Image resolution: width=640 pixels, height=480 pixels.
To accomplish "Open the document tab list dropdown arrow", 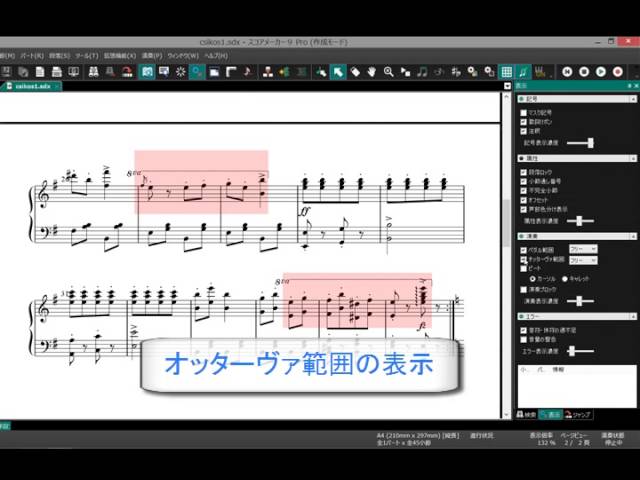I will pos(507,86).
